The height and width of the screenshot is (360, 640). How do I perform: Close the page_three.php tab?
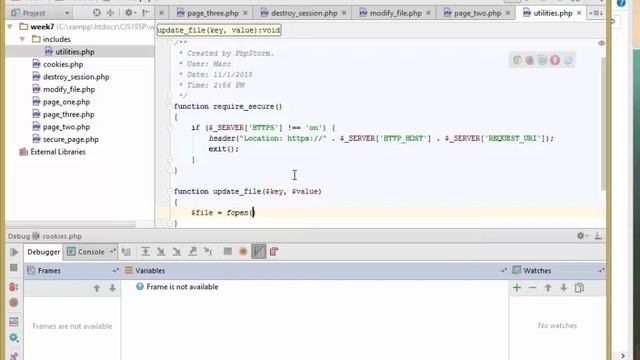tap(245, 13)
